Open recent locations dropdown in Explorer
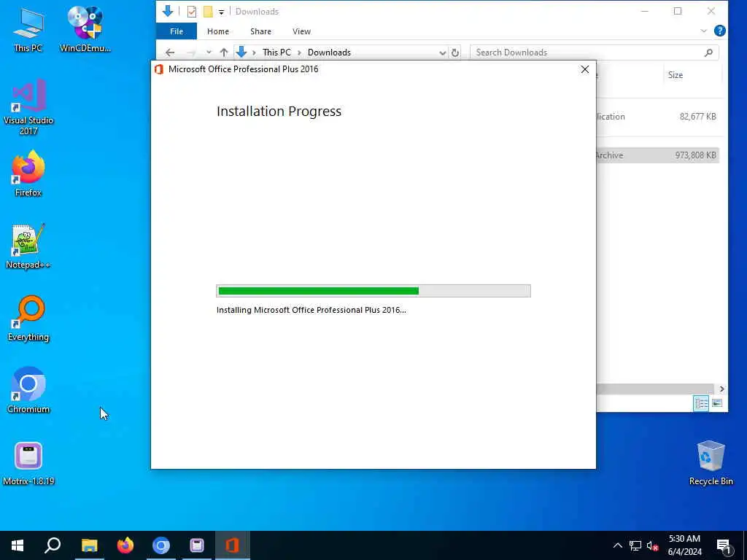This screenshot has width=747, height=560. point(209,52)
